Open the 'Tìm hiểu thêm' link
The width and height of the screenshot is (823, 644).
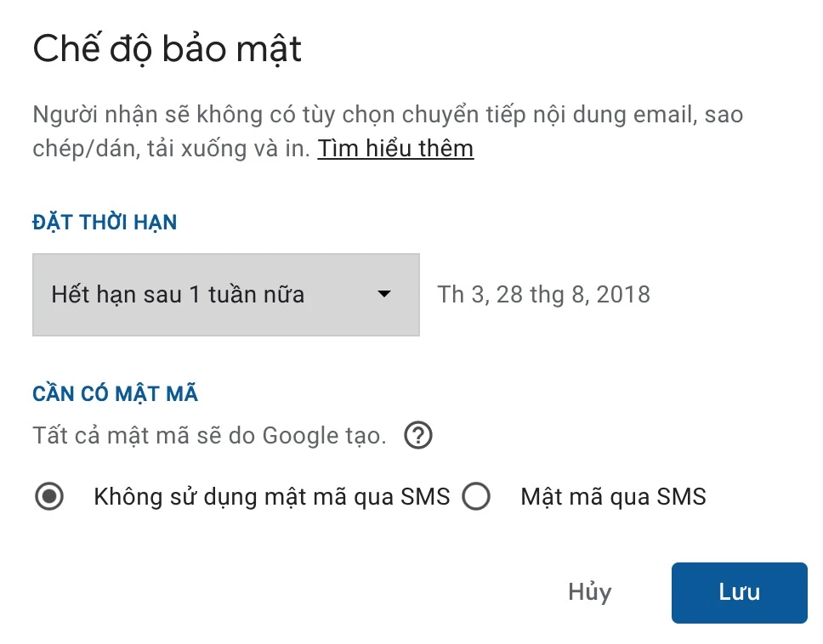(x=395, y=149)
